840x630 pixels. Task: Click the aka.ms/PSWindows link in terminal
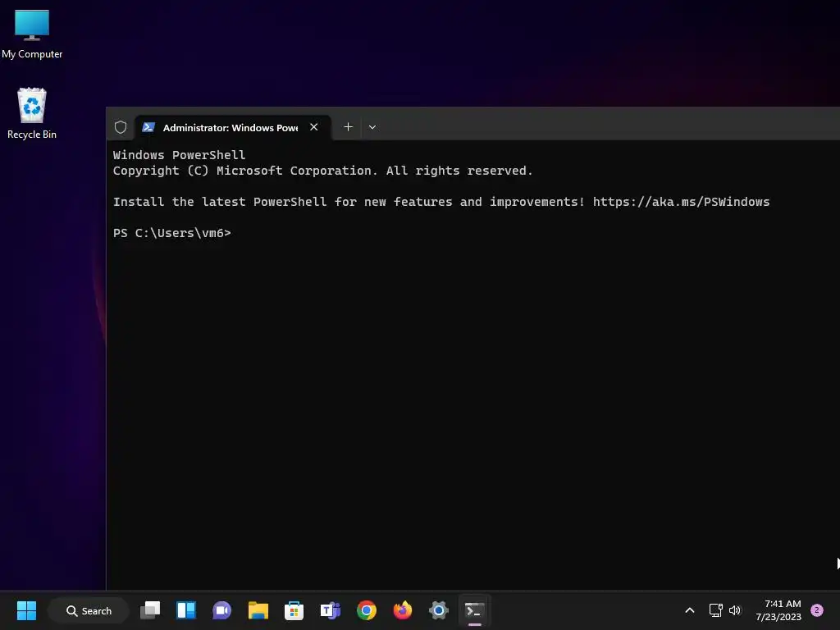(681, 202)
